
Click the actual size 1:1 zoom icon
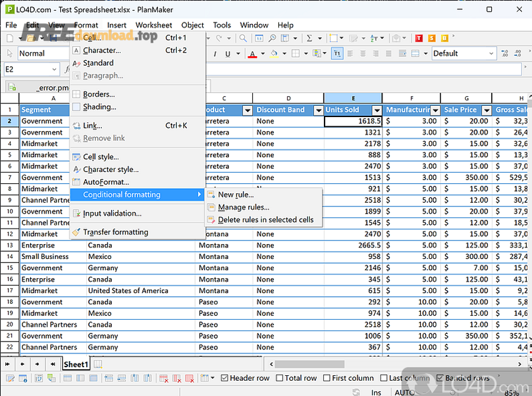[x=259, y=38]
